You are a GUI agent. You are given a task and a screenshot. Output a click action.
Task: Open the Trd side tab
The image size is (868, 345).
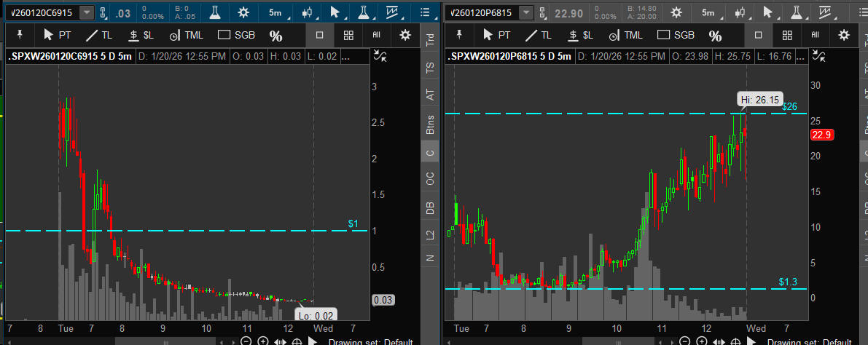pyautogui.click(x=429, y=41)
